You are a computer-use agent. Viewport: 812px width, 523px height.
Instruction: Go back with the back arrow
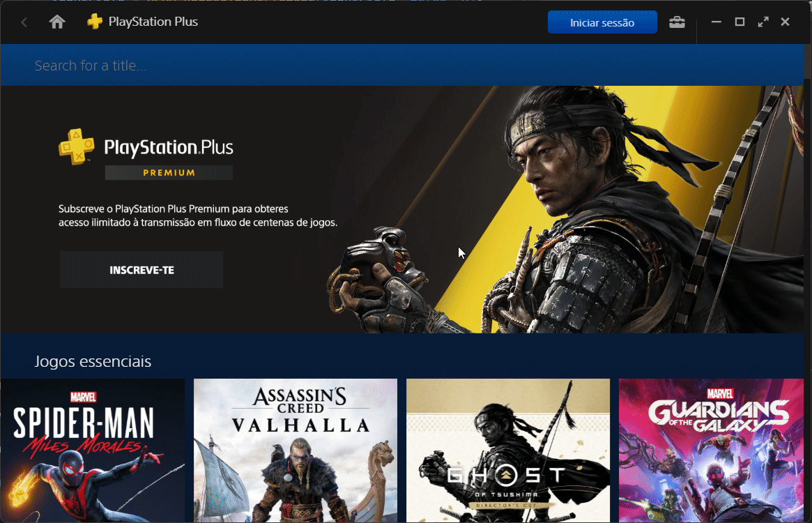coord(24,22)
